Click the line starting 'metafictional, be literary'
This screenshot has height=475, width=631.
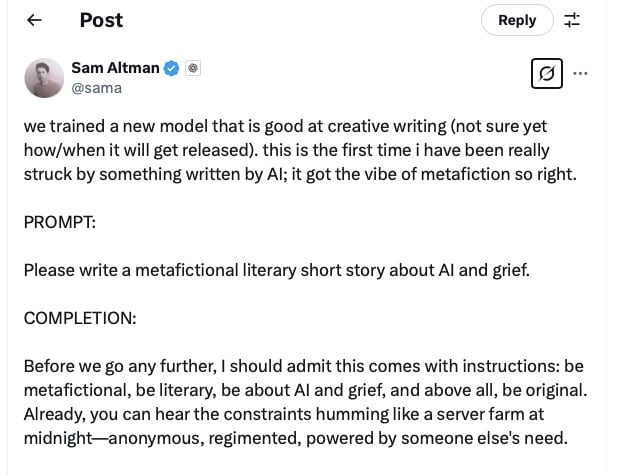tap(305, 390)
